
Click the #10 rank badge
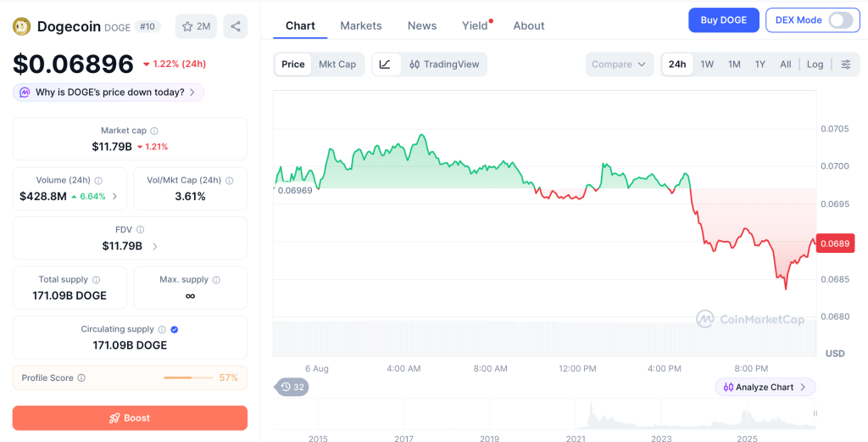point(147,26)
